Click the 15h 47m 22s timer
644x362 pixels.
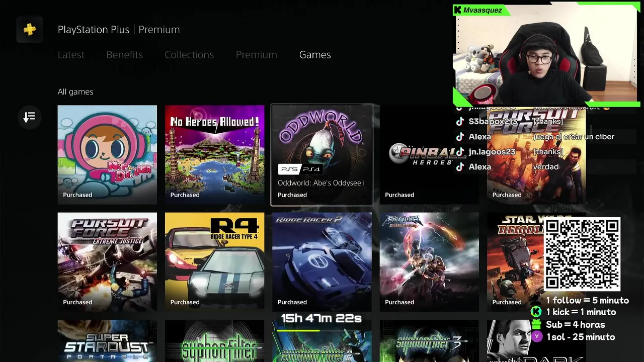(321, 318)
